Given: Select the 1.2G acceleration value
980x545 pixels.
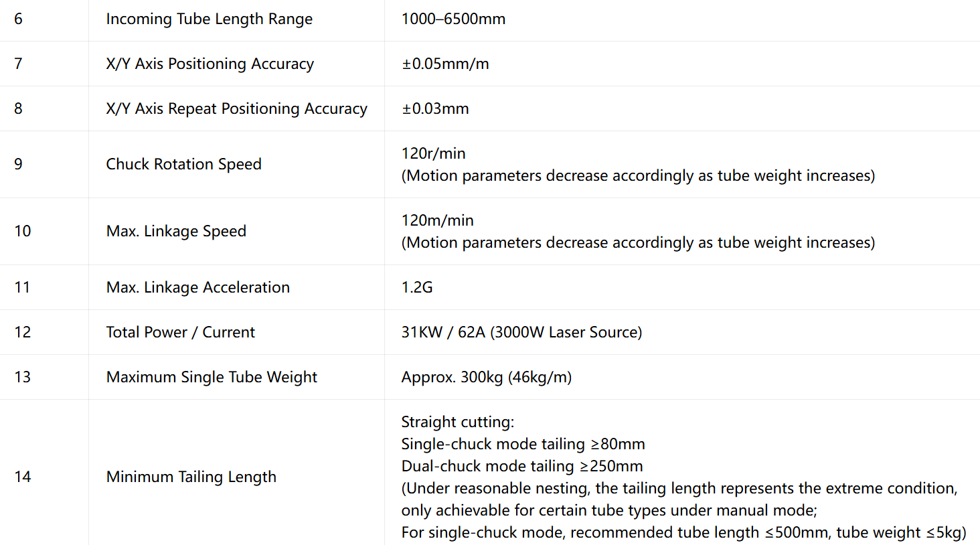Looking at the screenshot, I should [417, 287].
